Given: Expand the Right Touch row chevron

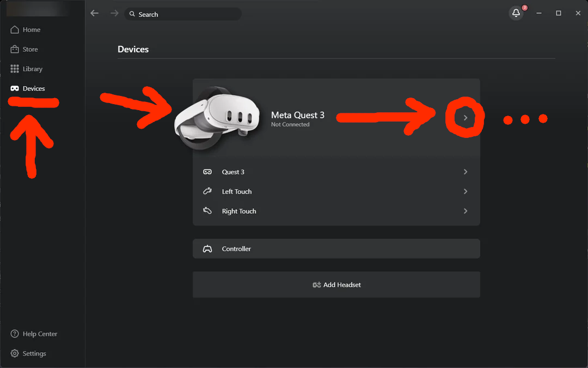Looking at the screenshot, I should [465, 211].
